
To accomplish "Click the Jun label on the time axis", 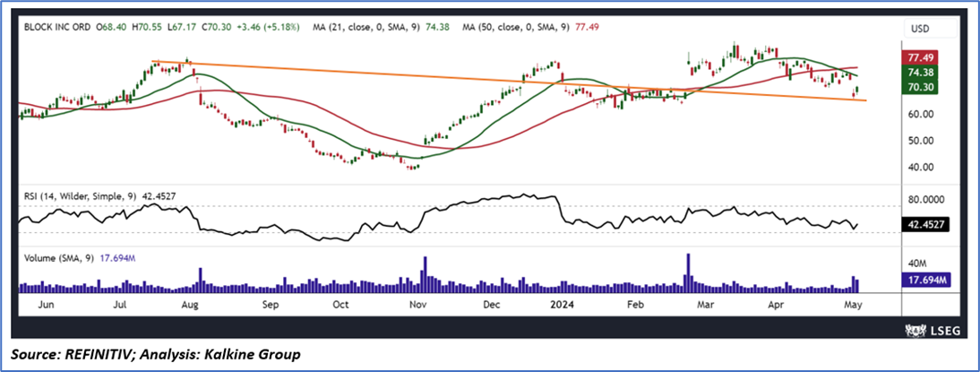I will tap(47, 306).
